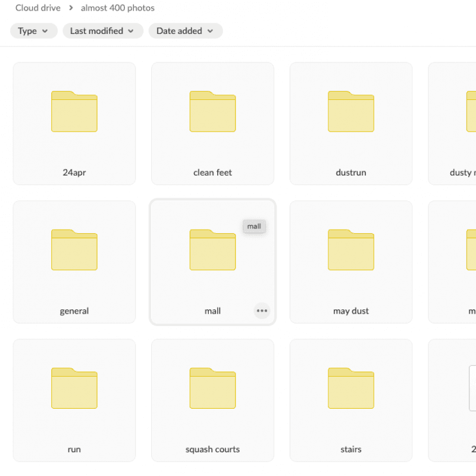Open the dustrun folder
Viewport: 476px width, 476px height.
[350, 113]
